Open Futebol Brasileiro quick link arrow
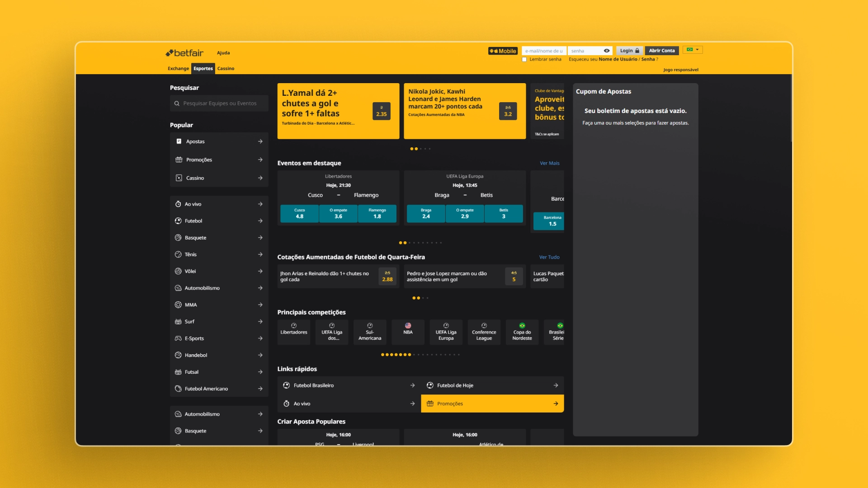Screen dimensions: 868x488 click(x=412, y=385)
